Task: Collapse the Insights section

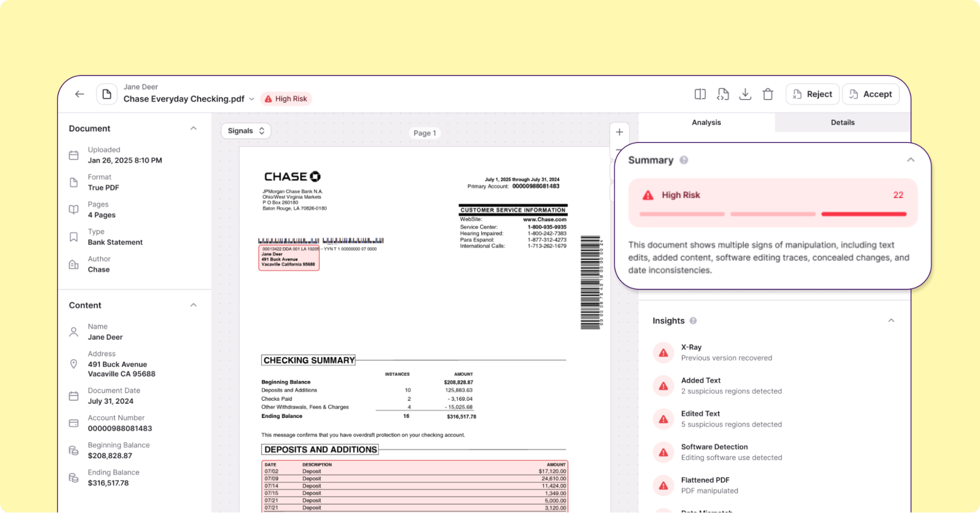Action: [x=891, y=321]
